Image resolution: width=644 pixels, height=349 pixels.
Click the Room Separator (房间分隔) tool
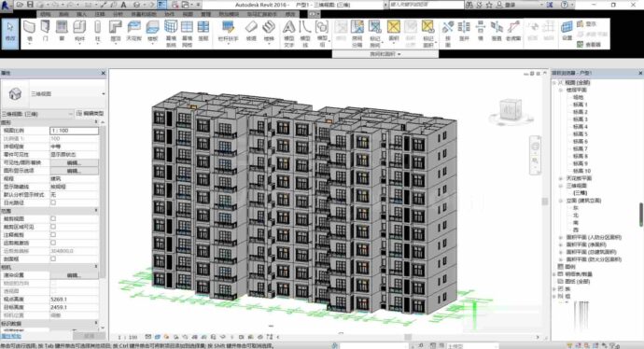pyautogui.click(x=357, y=34)
